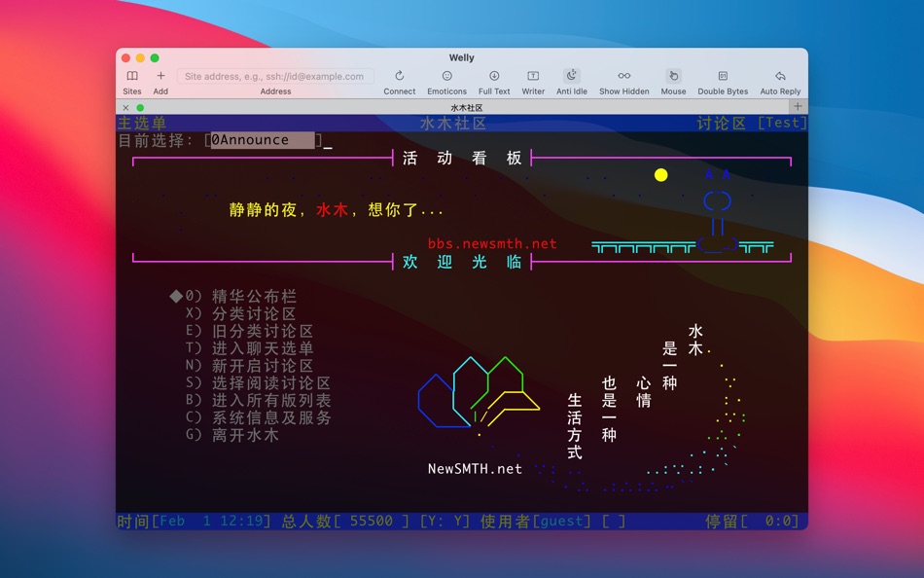Image resolution: width=924 pixels, height=578 pixels.
Task: Select menu entry N) 新开启讨论区
Action: pos(249,366)
